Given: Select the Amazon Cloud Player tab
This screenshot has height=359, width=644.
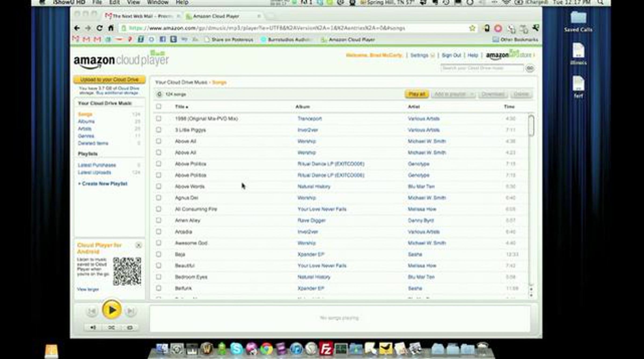Looking at the screenshot, I should (x=223, y=16).
